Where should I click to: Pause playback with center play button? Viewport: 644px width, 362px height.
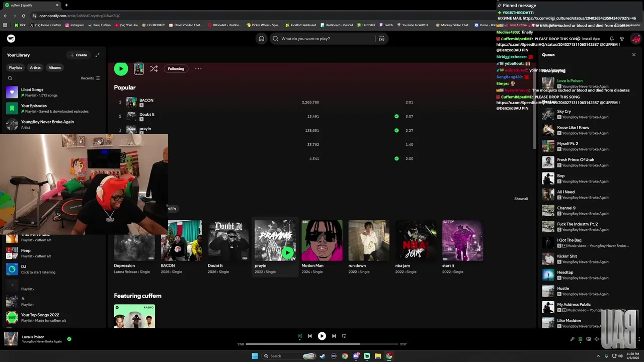322,336
